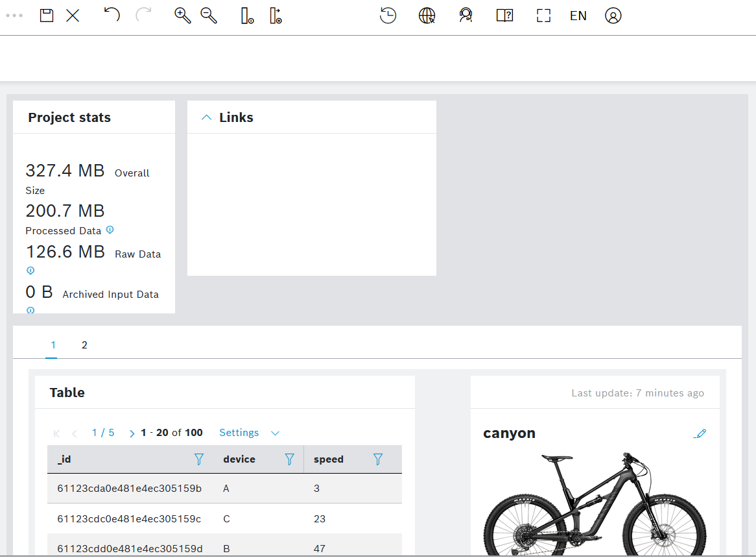Toggle fullscreen mode

tap(543, 16)
